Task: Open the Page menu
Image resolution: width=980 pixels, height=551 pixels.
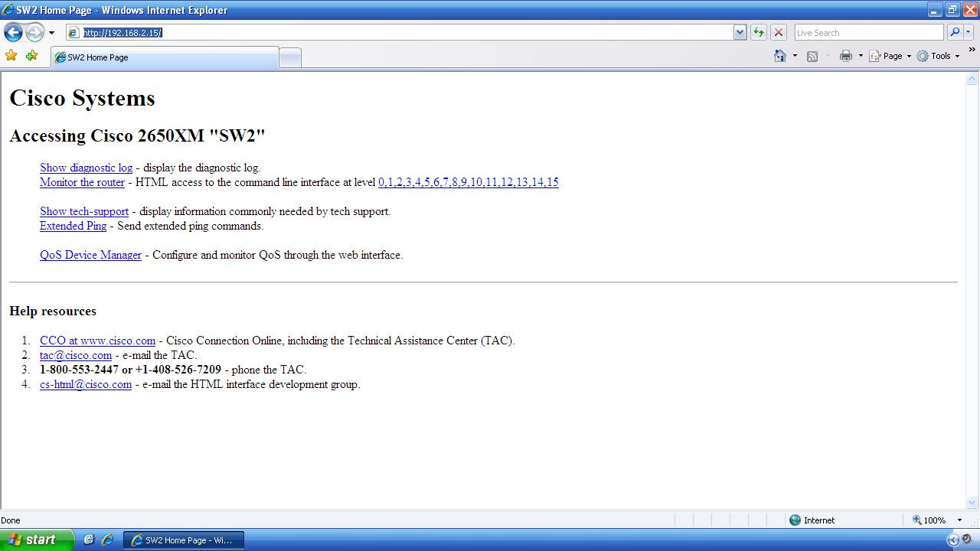Action: (x=890, y=56)
